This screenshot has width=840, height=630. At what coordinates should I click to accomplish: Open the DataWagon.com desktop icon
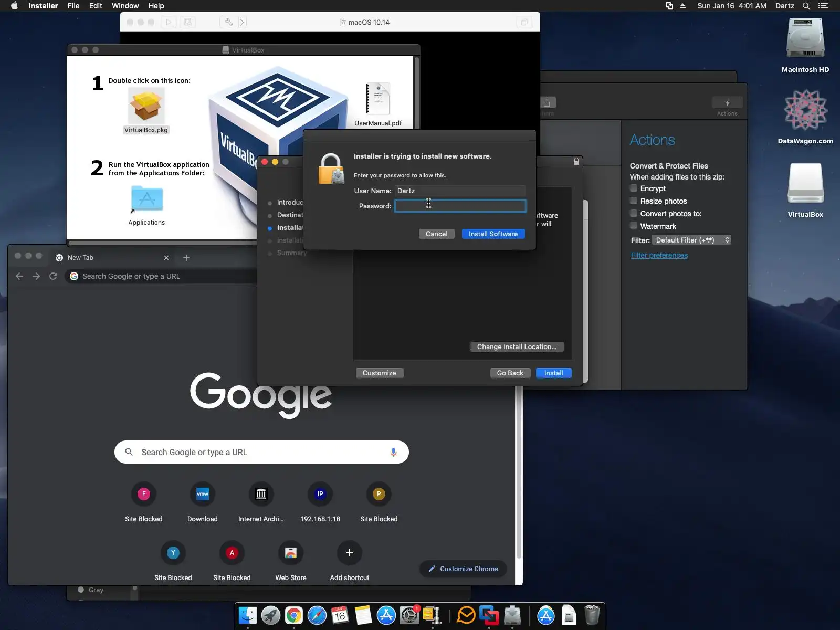coord(805,110)
